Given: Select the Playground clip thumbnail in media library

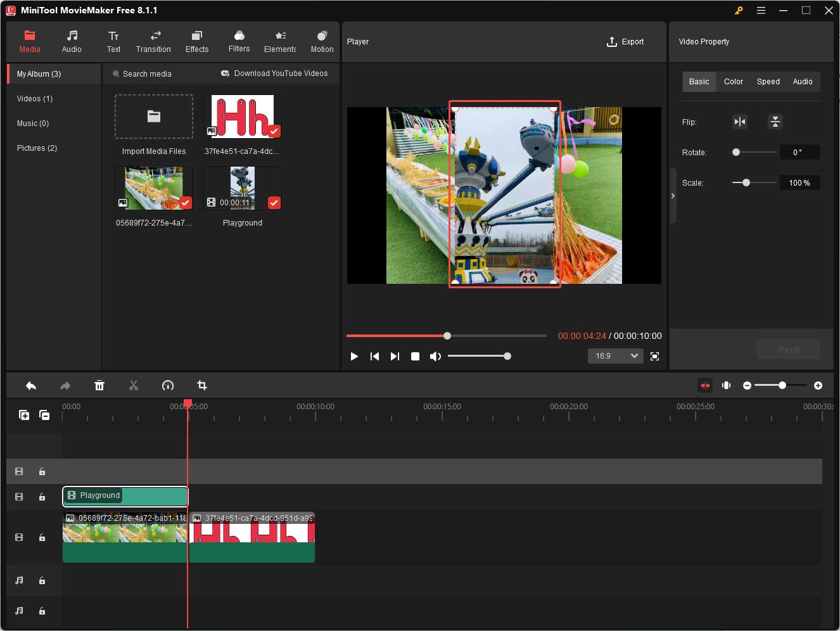Looking at the screenshot, I should point(242,187).
